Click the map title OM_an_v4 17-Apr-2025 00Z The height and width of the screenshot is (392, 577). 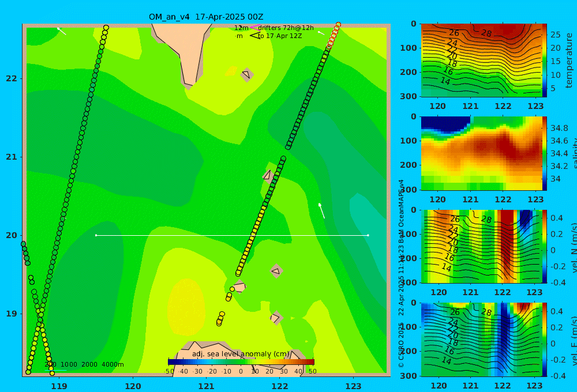click(x=206, y=17)
